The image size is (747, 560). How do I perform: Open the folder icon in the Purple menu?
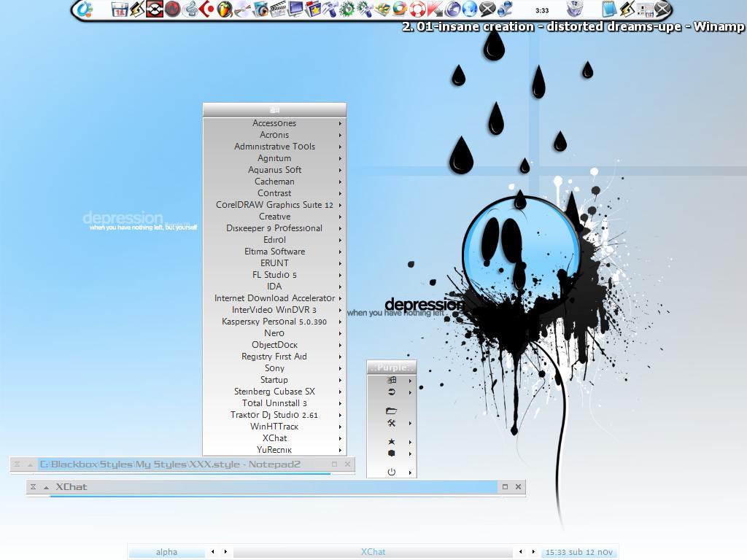click(391, 411)
